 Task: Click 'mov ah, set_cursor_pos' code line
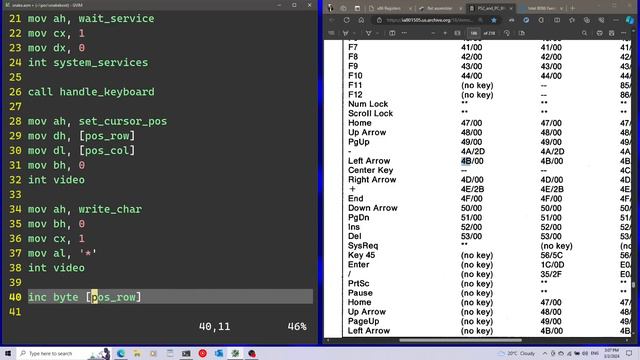pyautogui.click(x=97, y=121)
